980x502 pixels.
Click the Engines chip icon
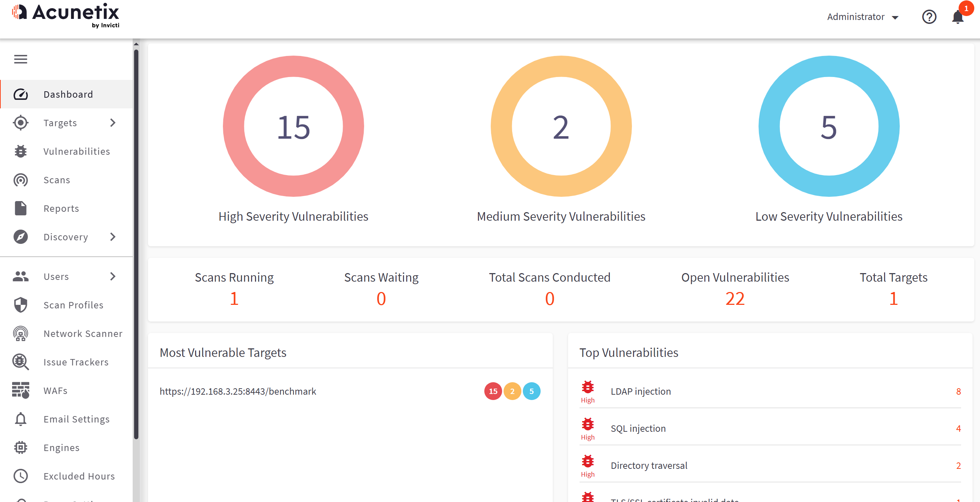point(21,447)
